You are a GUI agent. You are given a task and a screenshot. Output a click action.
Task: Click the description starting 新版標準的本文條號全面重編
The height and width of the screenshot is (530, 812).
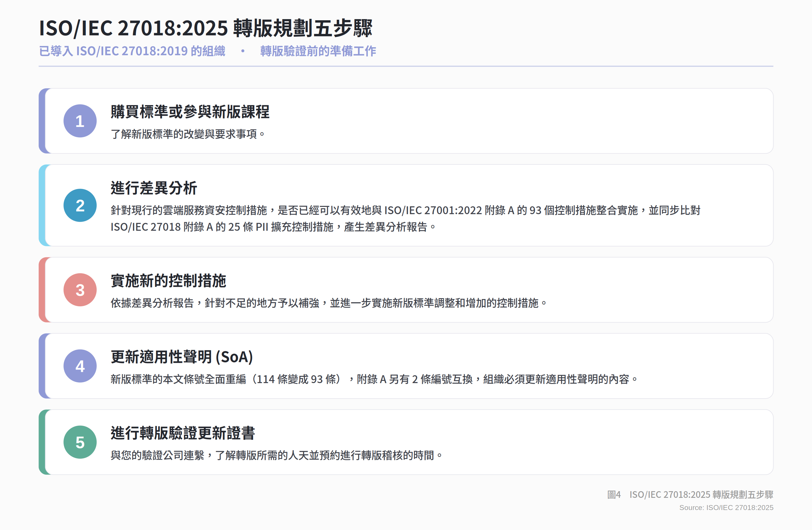[374, 379]
